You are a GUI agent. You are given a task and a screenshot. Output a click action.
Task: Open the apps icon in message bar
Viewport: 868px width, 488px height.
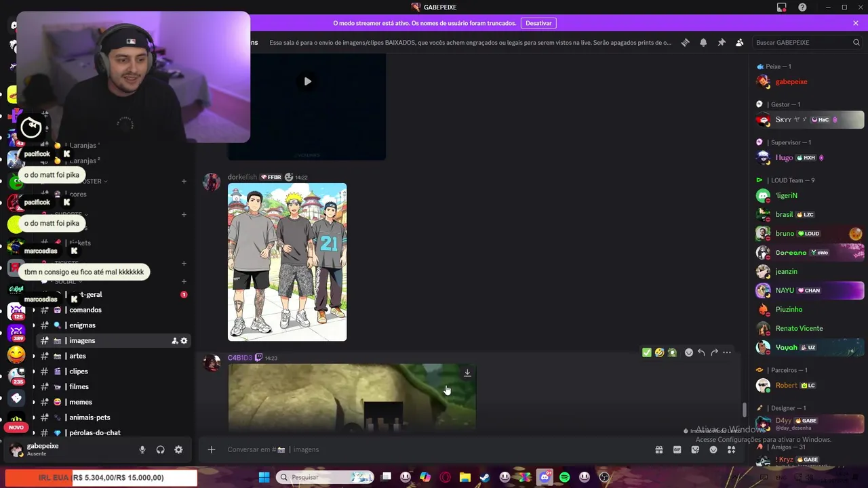(732, 449)
